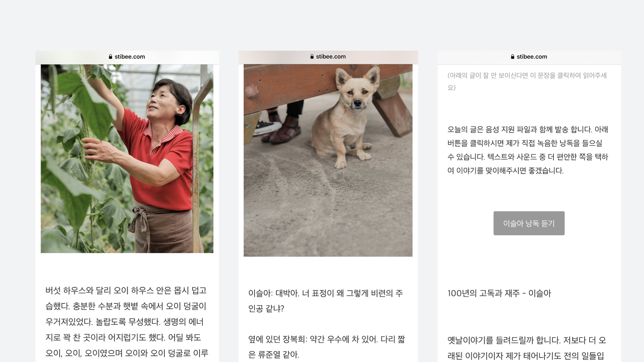Select the stibee.com address in the left panel
This screenshot has height=362, width=644.
pos(130,57)
